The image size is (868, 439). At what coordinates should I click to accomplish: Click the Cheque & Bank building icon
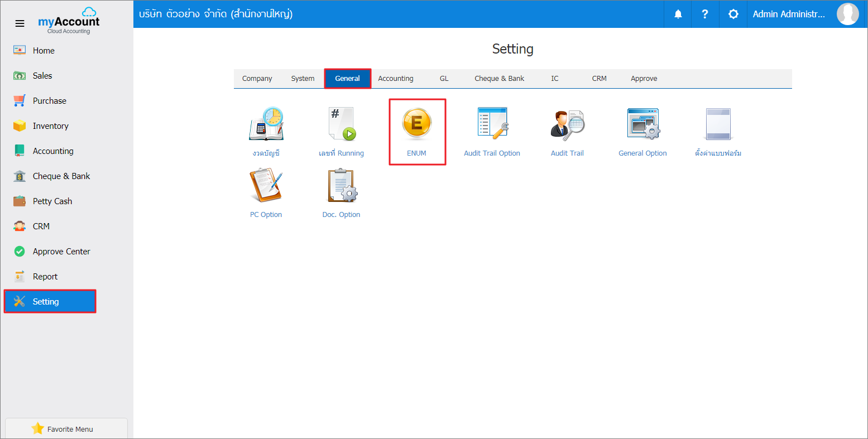(20, 176)
